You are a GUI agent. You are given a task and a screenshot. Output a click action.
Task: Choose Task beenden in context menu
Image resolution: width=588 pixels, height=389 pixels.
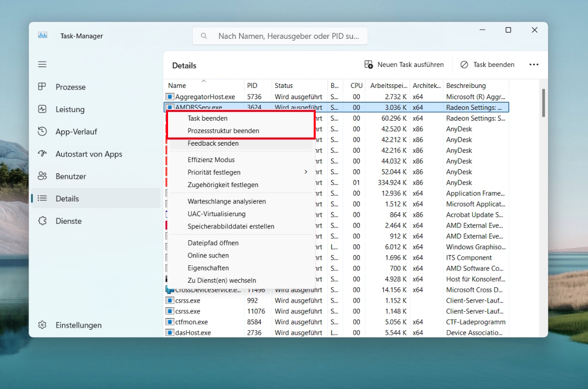(241, 118)
